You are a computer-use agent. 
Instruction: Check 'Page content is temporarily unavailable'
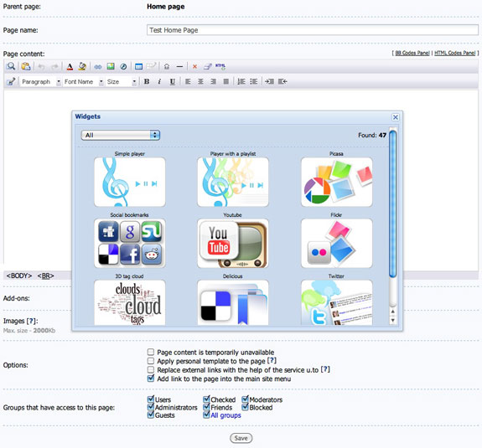pos(151,352)
